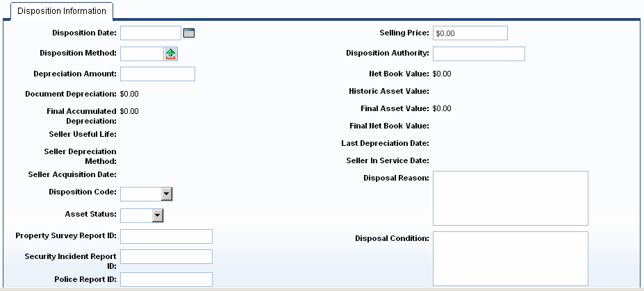Focus the Property Survey Report ID field
The height and width of the screenshot is (291, 644).
click(x=166, y=236)
